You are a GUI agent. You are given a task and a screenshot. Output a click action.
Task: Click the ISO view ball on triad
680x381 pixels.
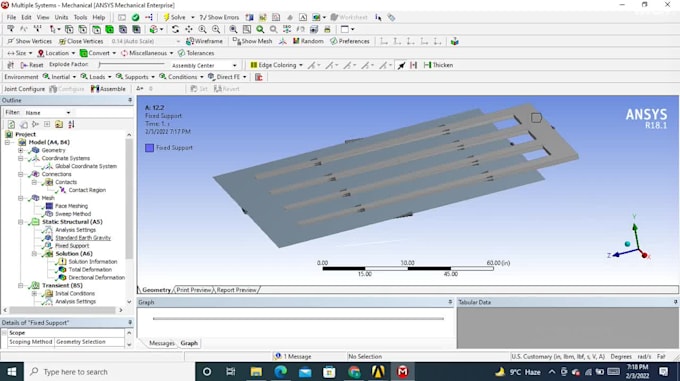tap(627, 244)
